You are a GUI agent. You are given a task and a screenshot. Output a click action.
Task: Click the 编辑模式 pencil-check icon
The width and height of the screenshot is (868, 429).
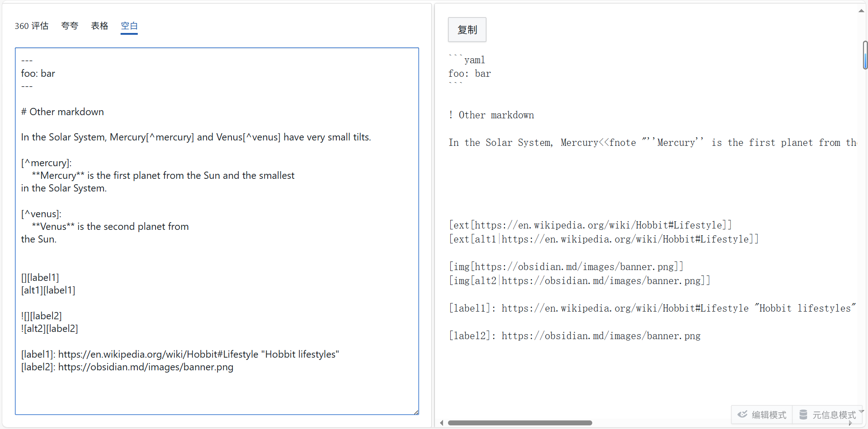pos(742,415)
